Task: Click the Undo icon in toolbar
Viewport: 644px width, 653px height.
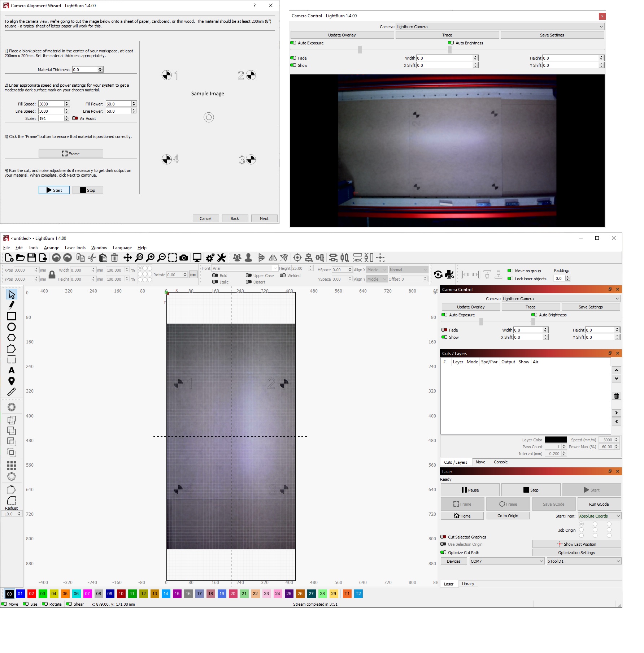Action: [56, 258]
